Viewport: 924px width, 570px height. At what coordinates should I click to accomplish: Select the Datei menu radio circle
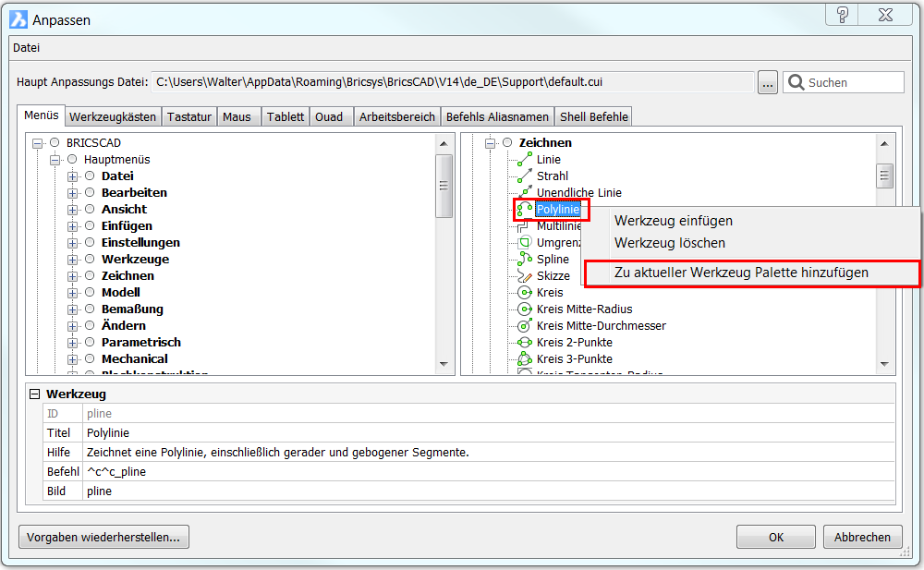[90, 176]
